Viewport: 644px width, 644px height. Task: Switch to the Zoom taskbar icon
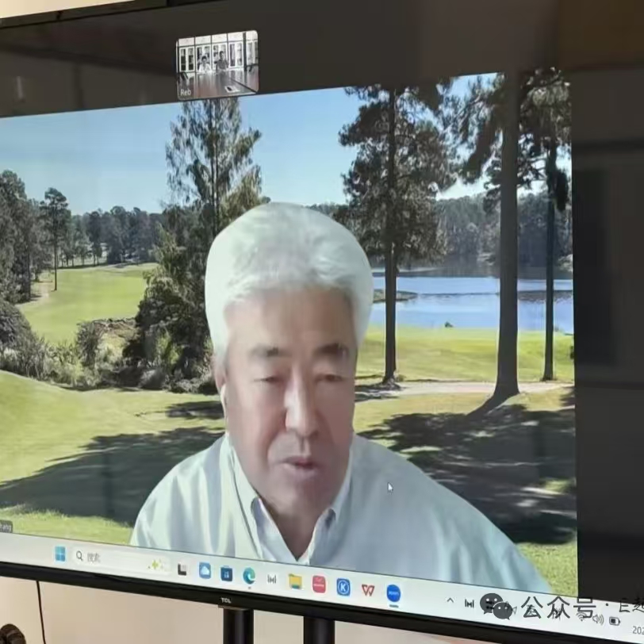tap(393, 593)
